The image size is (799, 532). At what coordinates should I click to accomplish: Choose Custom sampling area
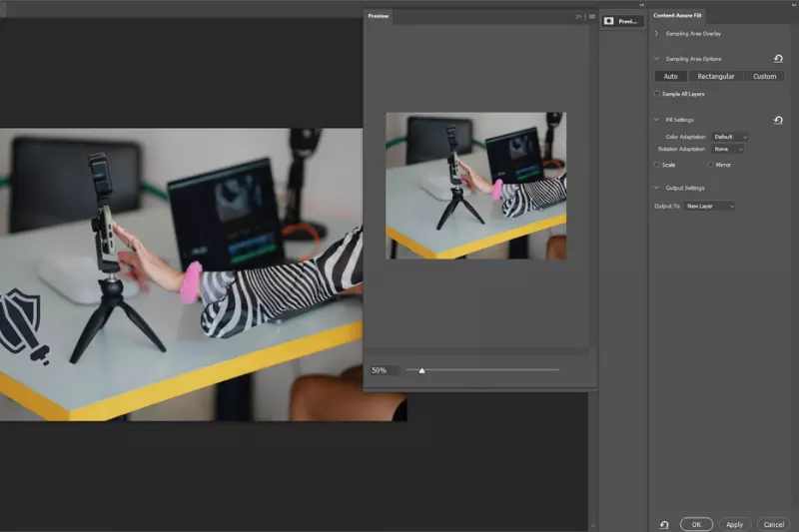(x=764, y=77)
